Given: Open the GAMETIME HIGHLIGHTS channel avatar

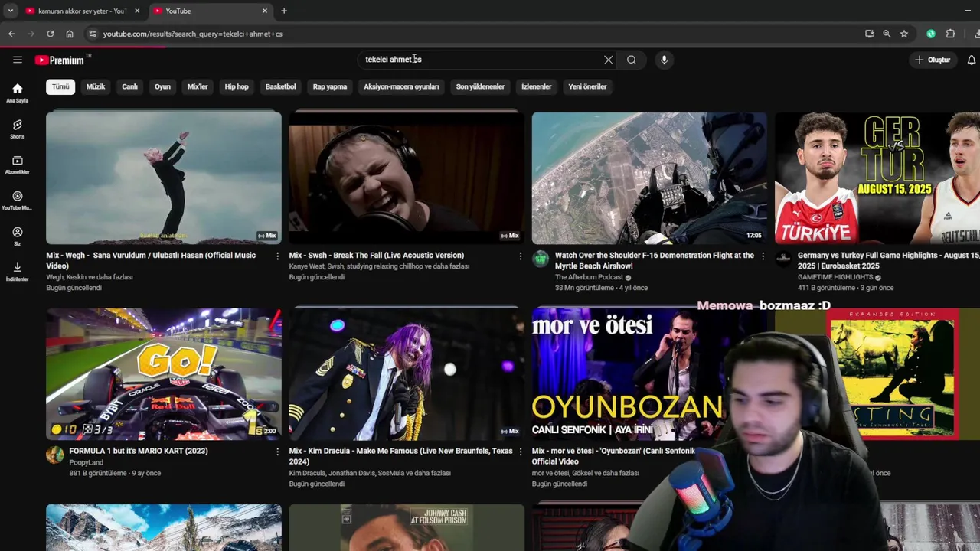Looking at the screenshot, I should coord(783,258).
